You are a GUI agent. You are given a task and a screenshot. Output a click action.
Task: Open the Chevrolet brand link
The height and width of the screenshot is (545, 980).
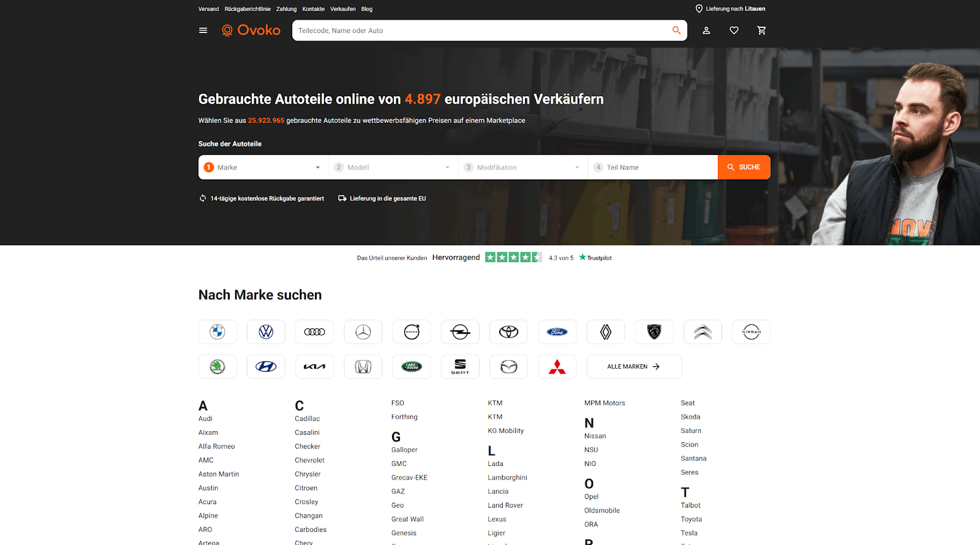tap(309, 460)
